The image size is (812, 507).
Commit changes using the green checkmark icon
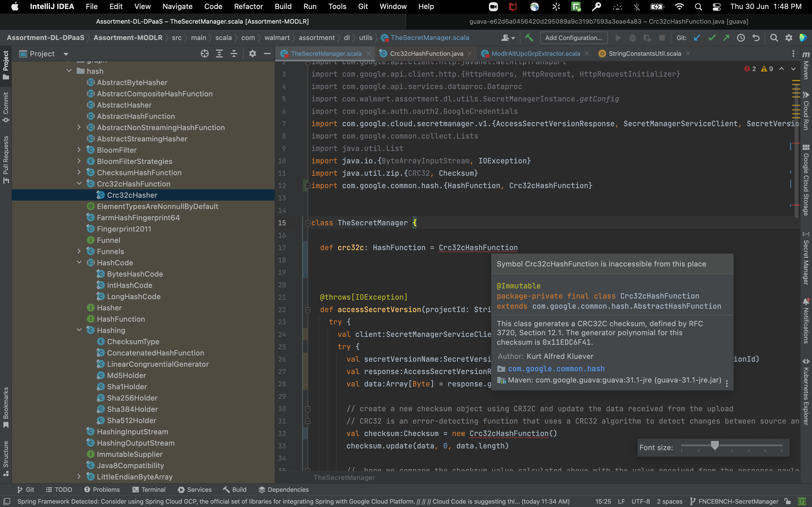(712, 37)
